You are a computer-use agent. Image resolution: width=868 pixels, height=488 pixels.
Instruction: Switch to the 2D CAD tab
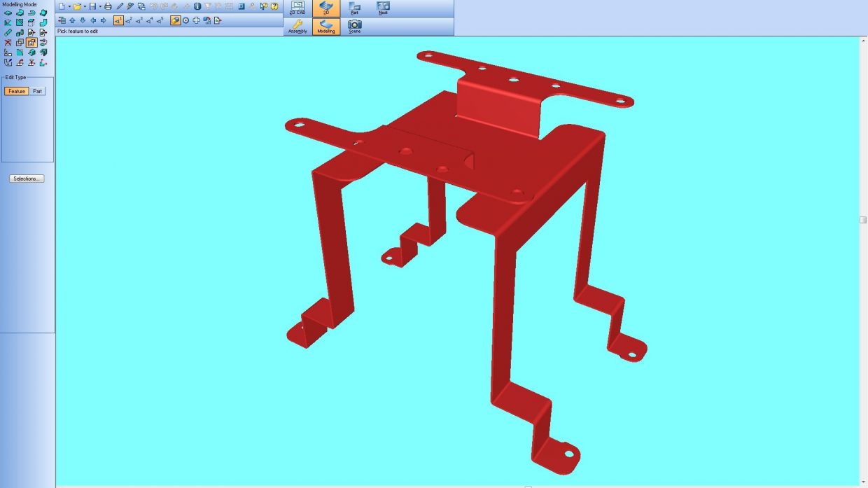point(297,8)
